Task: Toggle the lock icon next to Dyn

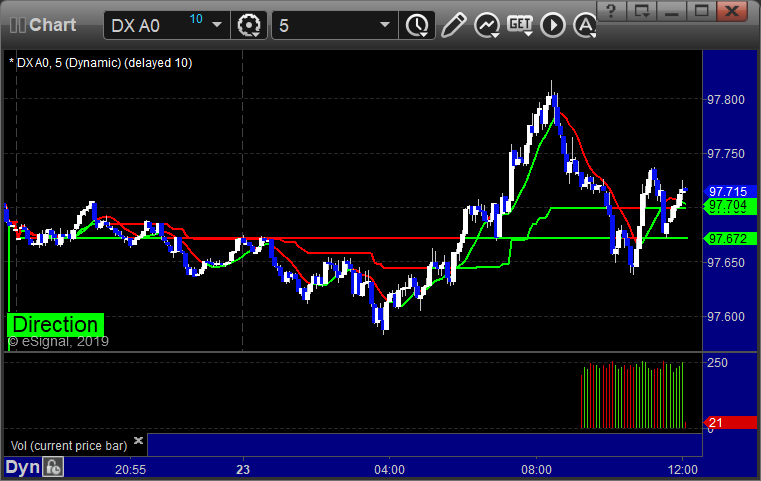Action: pos(53,467)
